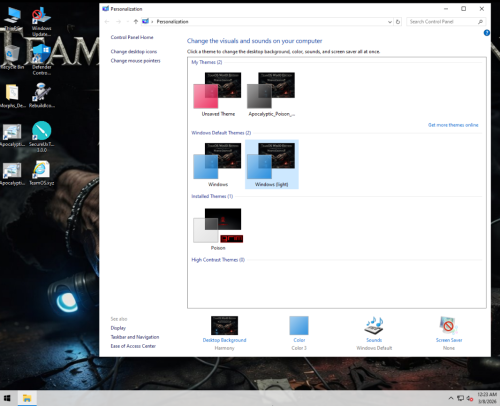
Task: Click the path chevron before Personalization
Action: click(x=152, y=22)
